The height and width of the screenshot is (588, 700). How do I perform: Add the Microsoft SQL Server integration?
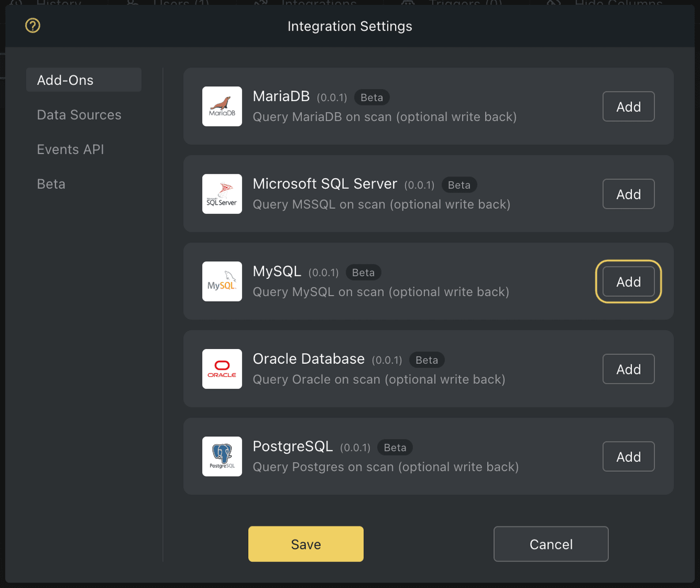[x=628, y=194]
